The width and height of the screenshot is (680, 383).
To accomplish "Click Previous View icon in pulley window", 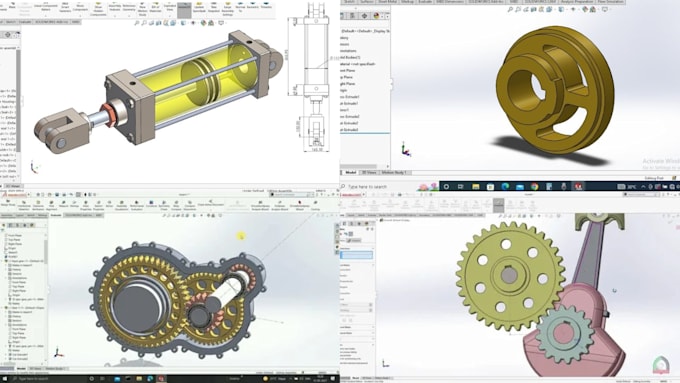I will [526, 9].
